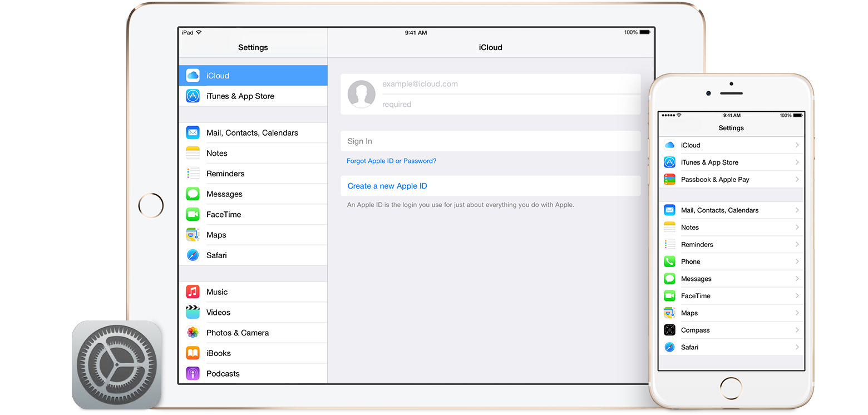
Task: Open Passbook & Apple Pay chevron on iPhone
Action: tap(797, 180)
